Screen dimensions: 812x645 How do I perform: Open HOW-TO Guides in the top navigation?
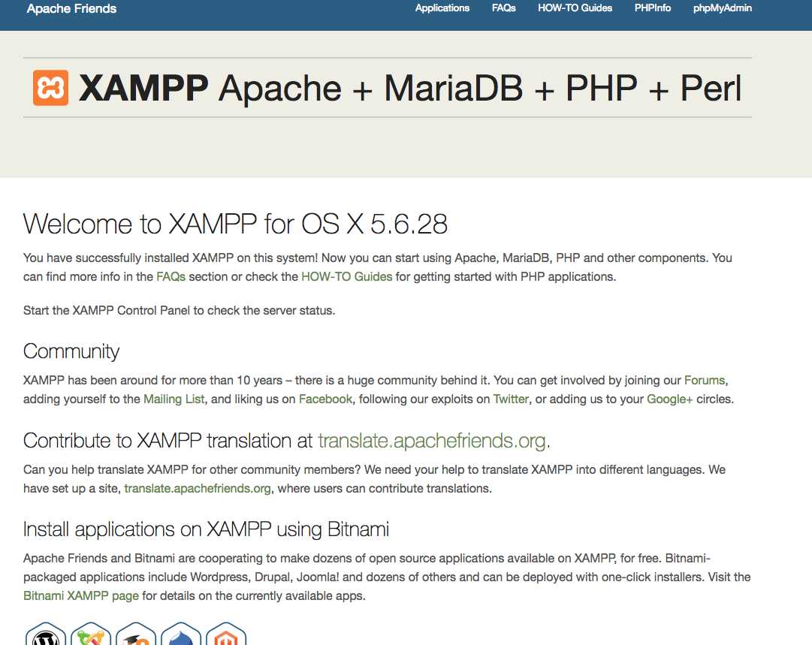(x=575, y=8)
